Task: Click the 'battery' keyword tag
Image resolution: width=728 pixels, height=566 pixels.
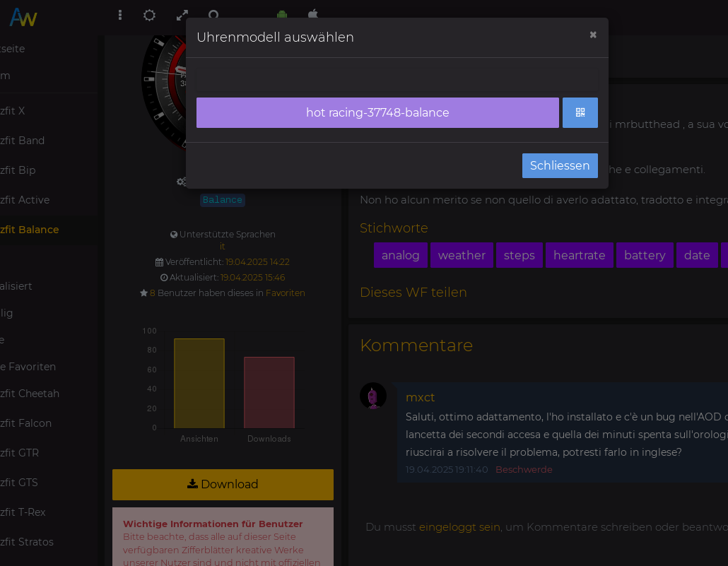Action: click(645, 255)
